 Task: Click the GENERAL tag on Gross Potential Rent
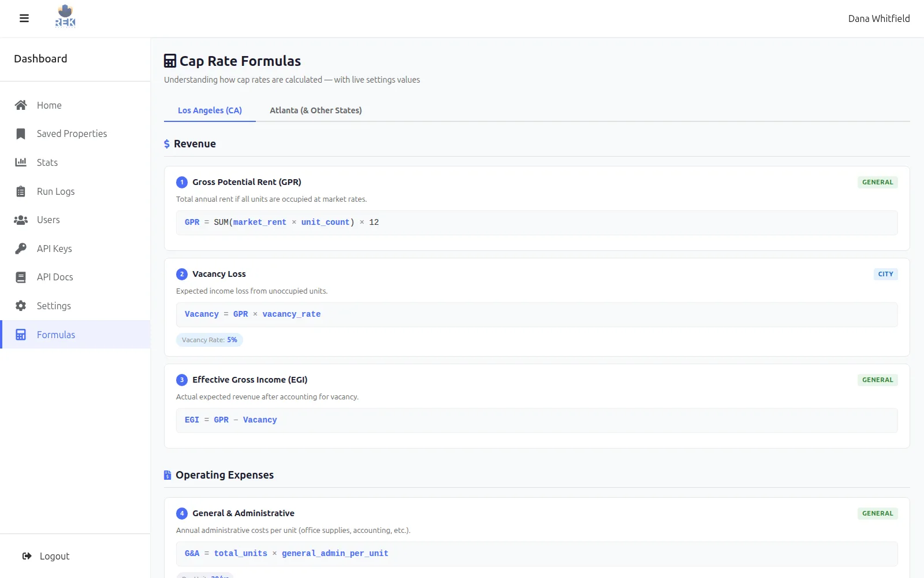pyautogui.click(x=878, y=182)
